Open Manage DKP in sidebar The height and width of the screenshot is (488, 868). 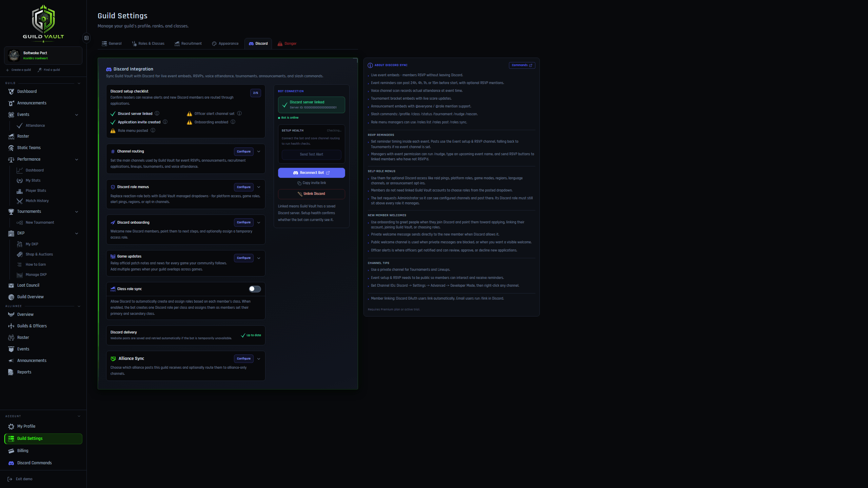pos(36,275)
